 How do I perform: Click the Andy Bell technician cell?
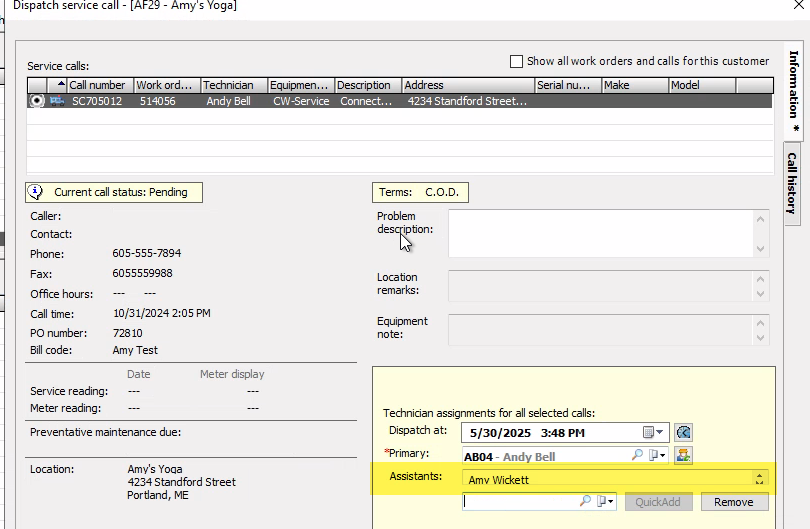point(228,101)
